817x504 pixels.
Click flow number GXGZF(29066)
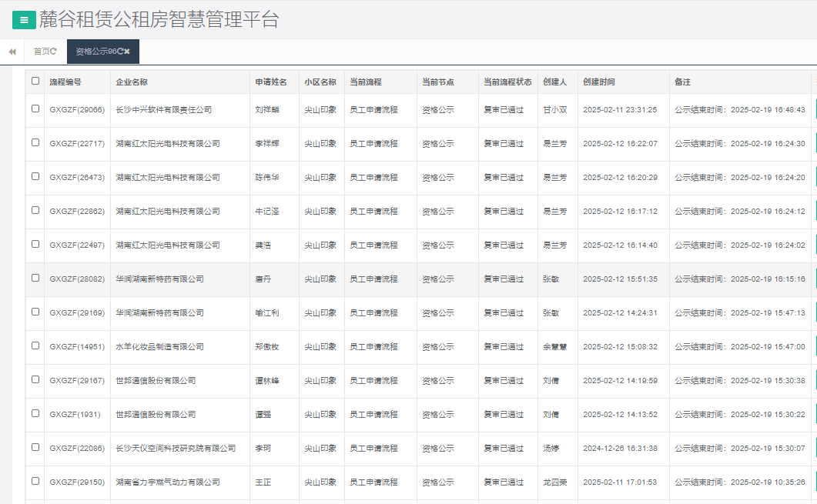pyautogui.click(x=77, y=109)
